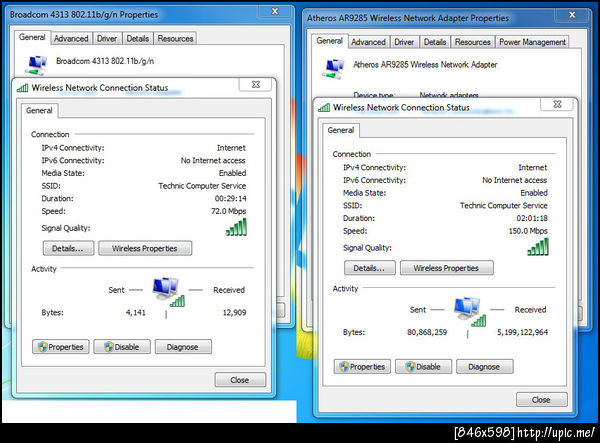Click Signal Quality bars in Atheros status window
The height and width of the screenshot is (443, 600).
point(538,247)
